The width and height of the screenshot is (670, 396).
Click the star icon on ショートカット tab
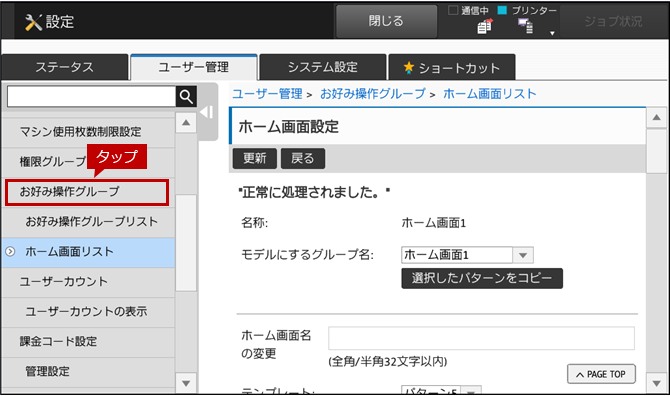408,67
